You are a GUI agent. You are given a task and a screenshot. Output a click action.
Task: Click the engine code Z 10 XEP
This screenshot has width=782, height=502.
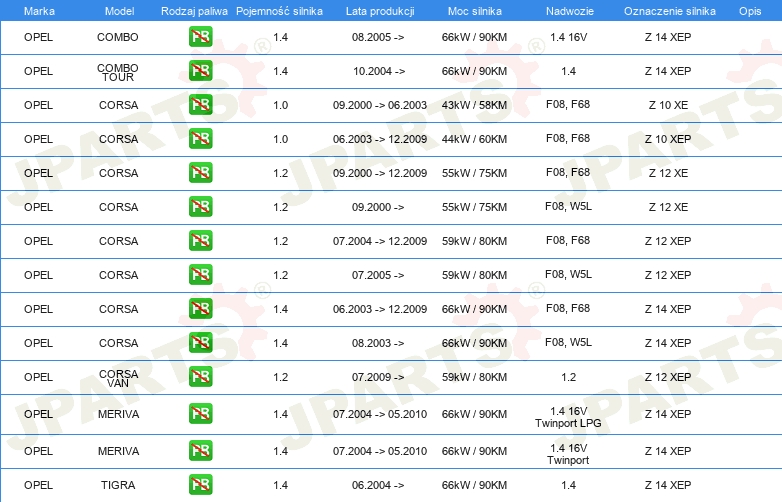[x=668, y=139]
